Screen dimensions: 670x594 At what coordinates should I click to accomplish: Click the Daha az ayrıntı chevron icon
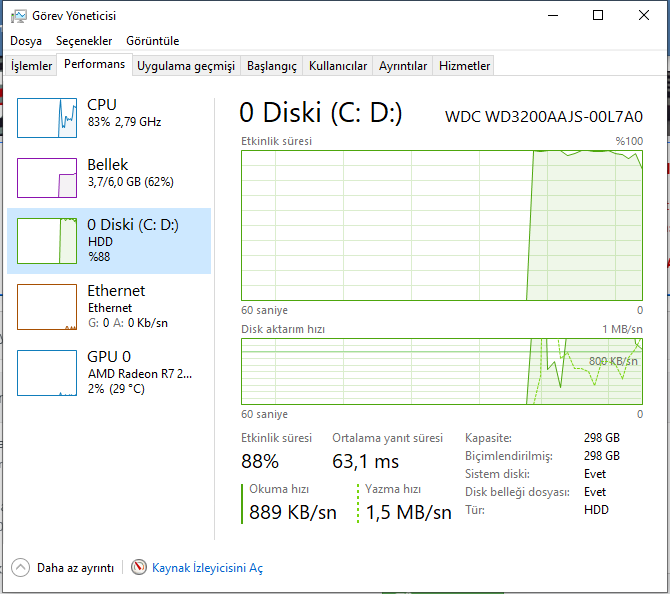[x=21, y=568]
